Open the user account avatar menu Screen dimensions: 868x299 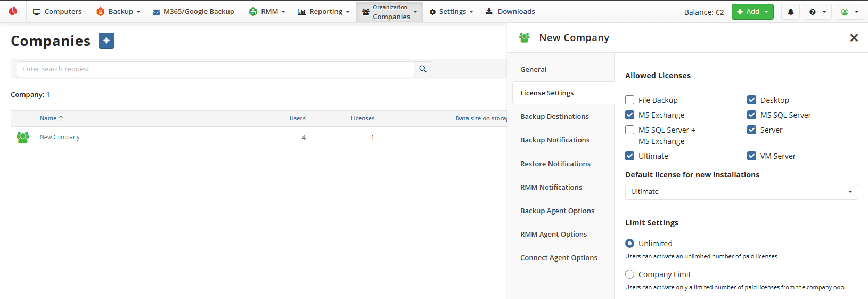point(849,12)
